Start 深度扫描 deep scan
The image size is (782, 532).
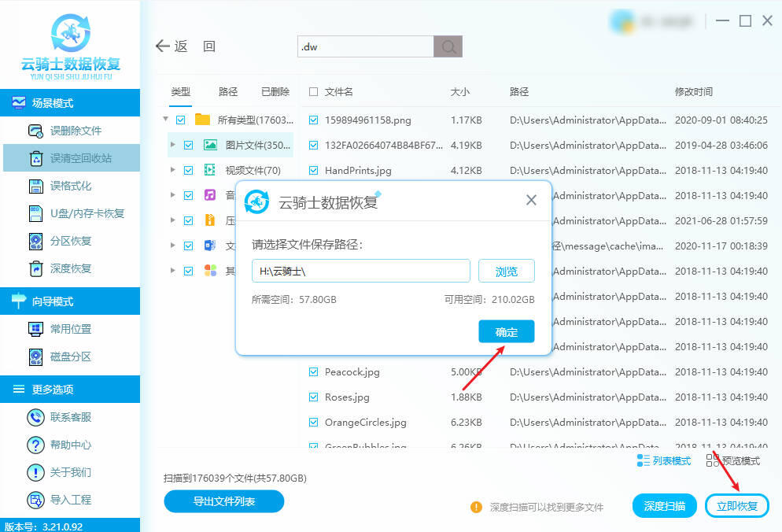point(664,506)
